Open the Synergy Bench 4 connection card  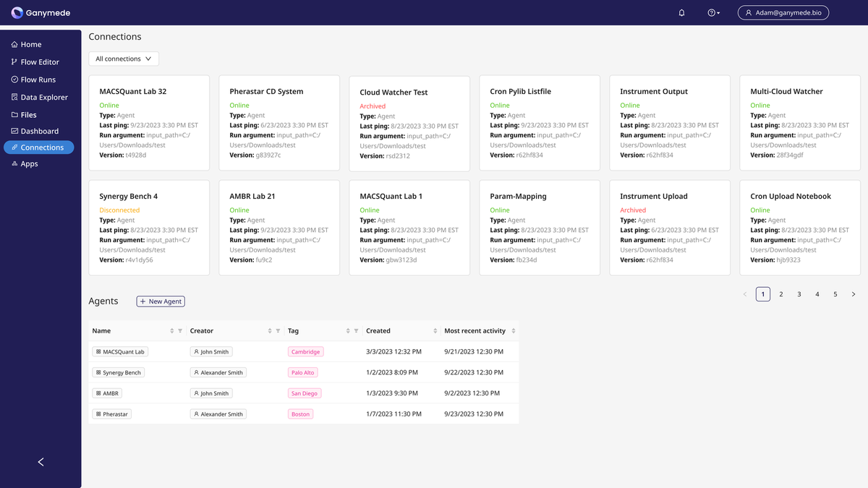149,226
